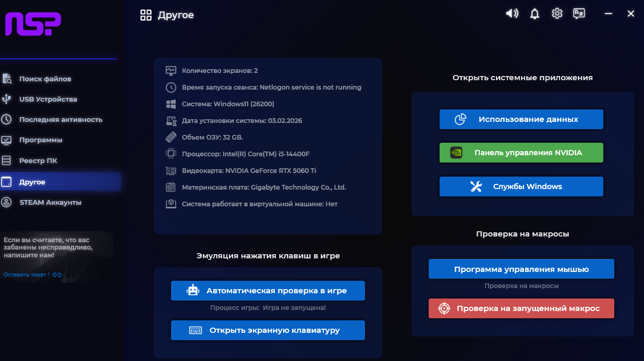Select Программы in the sidebar
This screenshot has height=361, width=644.
pos(41,140)
